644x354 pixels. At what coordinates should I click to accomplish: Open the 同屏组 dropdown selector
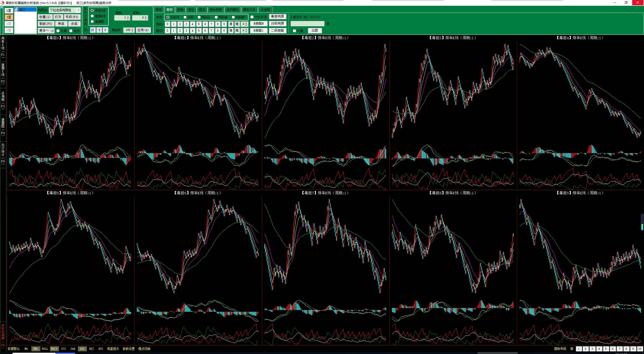pyautogui.click(x=65, y=10)
